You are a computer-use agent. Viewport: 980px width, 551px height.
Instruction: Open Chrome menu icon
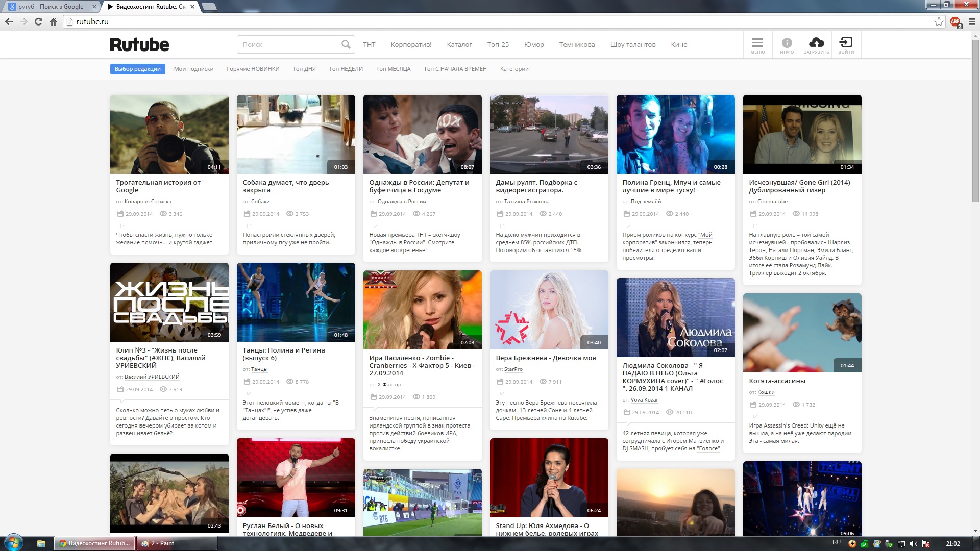(972, 21)
